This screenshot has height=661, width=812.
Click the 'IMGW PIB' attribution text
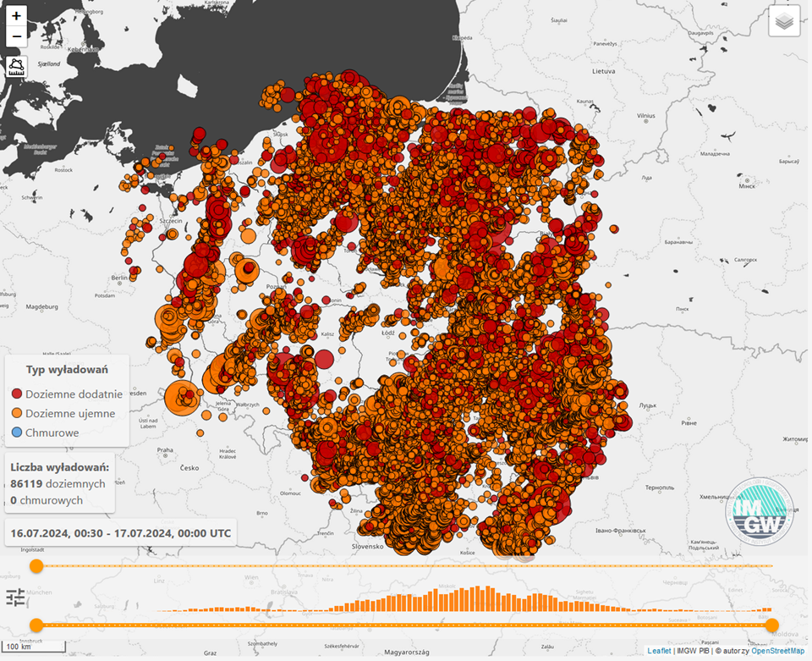coord(693,651)
